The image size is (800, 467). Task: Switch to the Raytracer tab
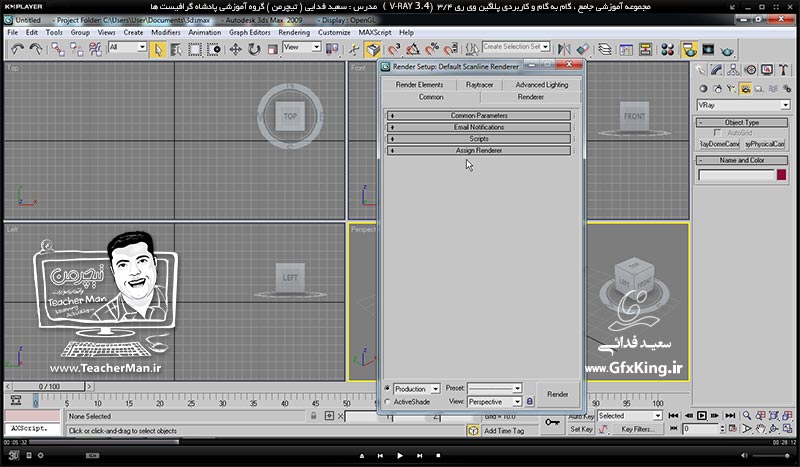click(480, 85)
